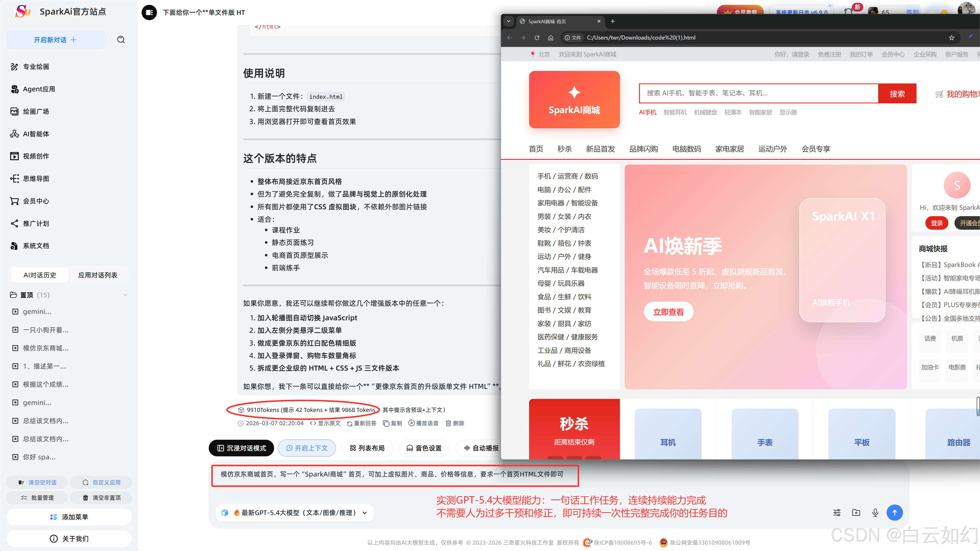
Task: Collapse the 置顶 pinned conversations list
Action: (x=125, y=295)
